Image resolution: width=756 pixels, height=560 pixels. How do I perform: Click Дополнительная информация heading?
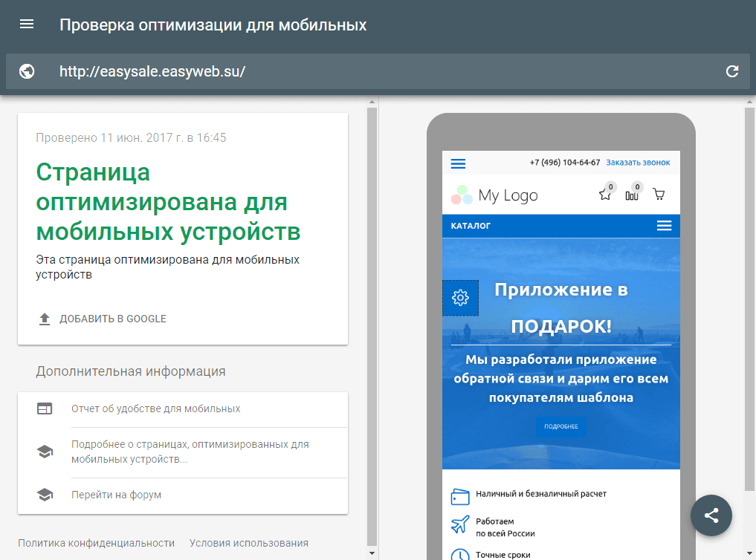131,371
